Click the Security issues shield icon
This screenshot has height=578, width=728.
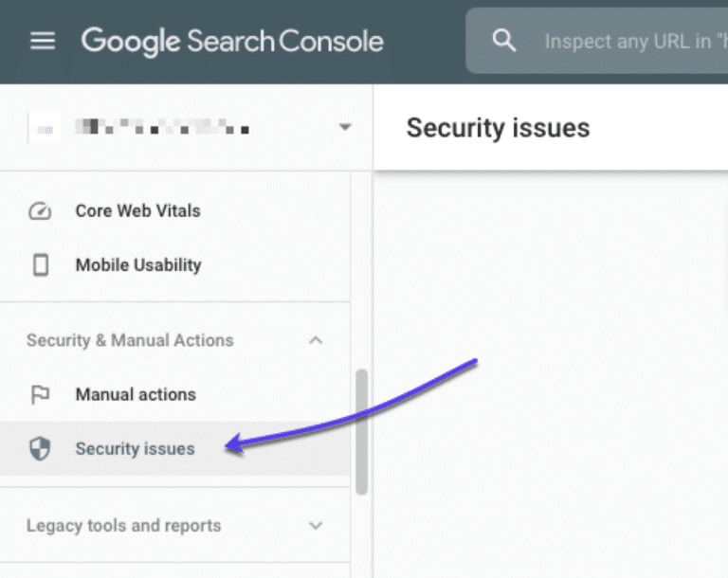(40, 449)
